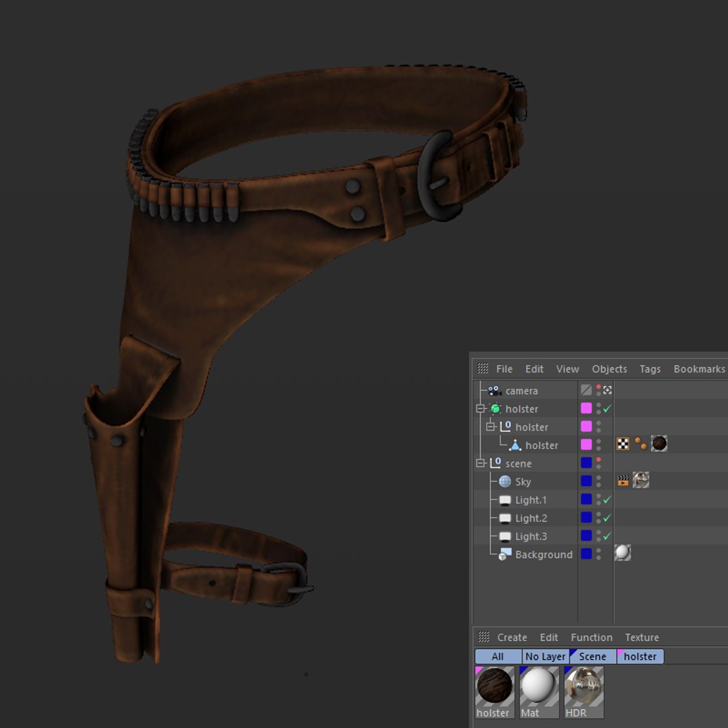Click the Light.3 object icon
The image size is (728, 728).
[505, 537]
